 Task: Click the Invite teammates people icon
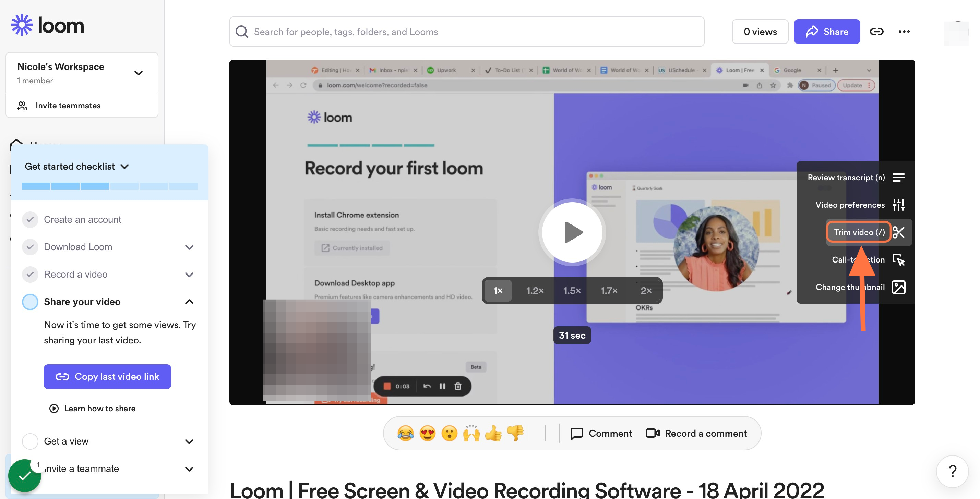(x=22, y=105)
